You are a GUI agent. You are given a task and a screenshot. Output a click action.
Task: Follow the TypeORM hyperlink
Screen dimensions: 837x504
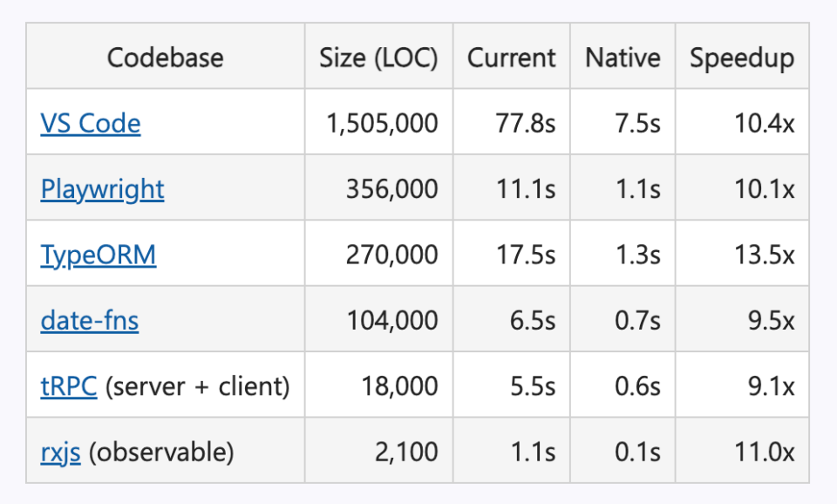pyautogui.click(x=99, y=255)
